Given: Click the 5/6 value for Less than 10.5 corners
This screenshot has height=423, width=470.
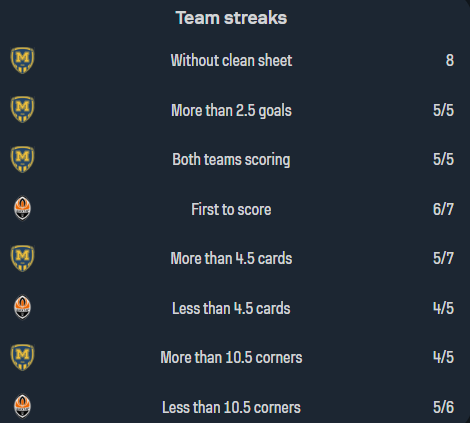Looking at the screenshot, I should pyautogui.click(x=443, y=407).
